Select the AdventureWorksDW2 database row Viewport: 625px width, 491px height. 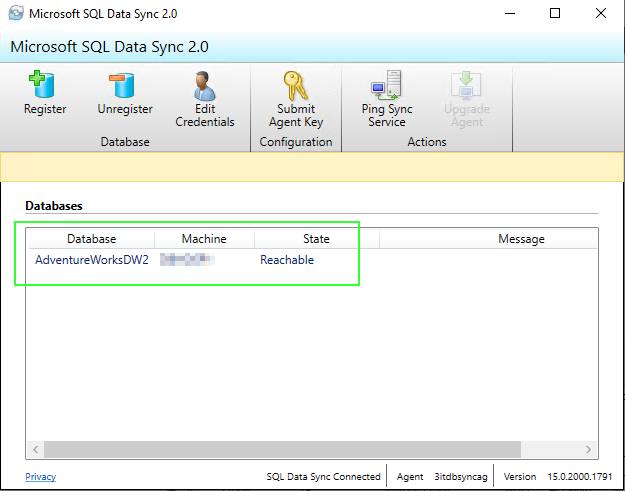click(x=313, y=260)
